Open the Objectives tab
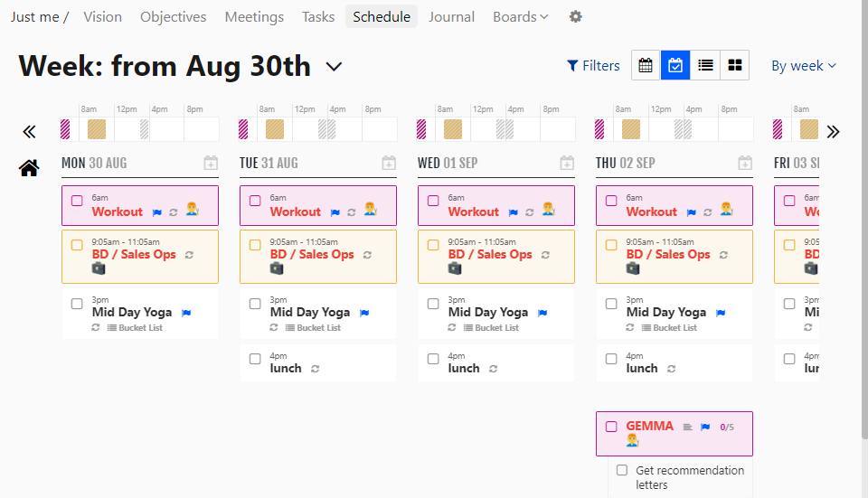Viewport: 868px width, 498px height. [173, 17]
